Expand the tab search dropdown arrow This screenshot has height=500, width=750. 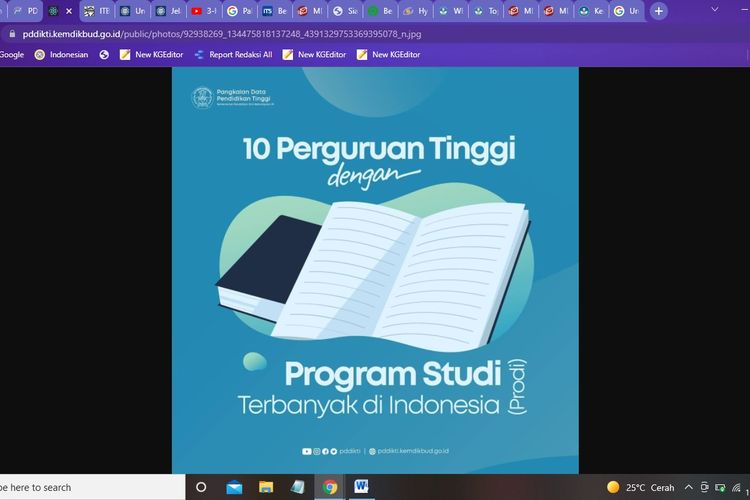[714, 10]
